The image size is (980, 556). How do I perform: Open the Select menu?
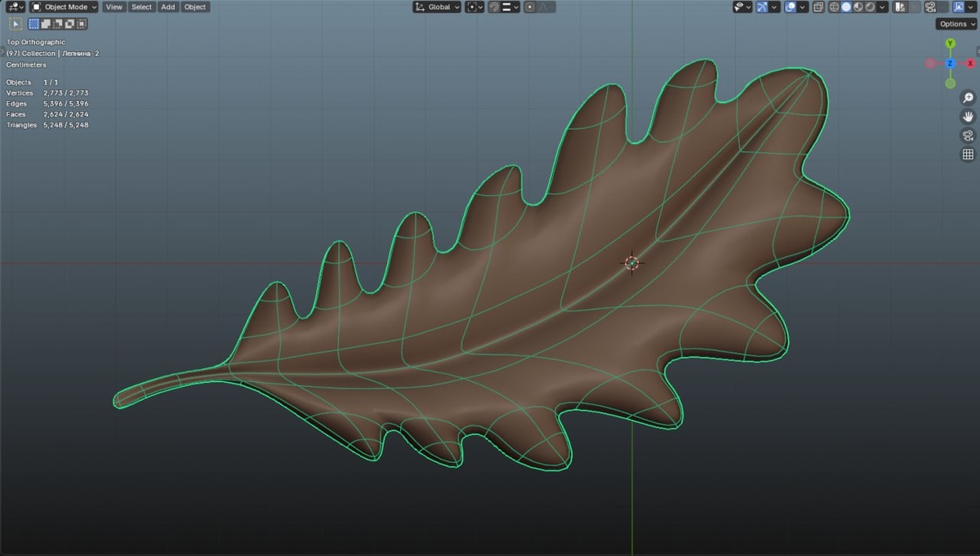[141, 7]
